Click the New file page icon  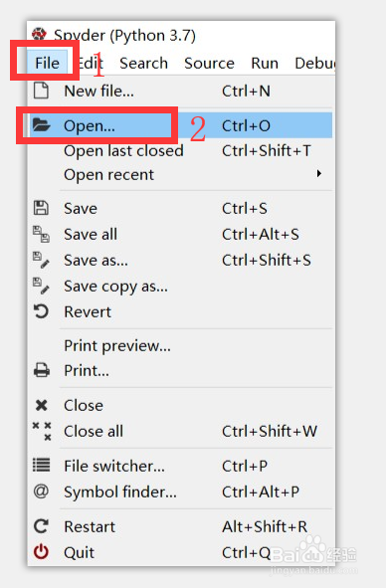coord(41,91)
